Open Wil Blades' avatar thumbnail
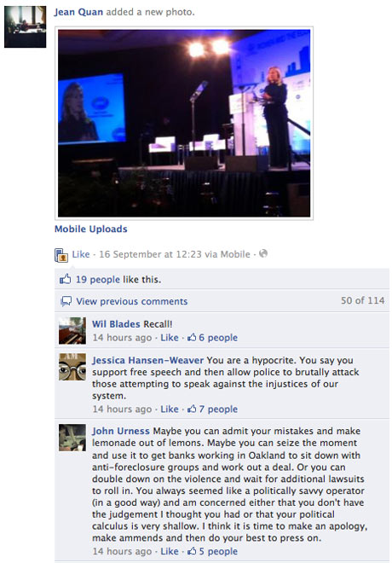 (x=72, y=331)
